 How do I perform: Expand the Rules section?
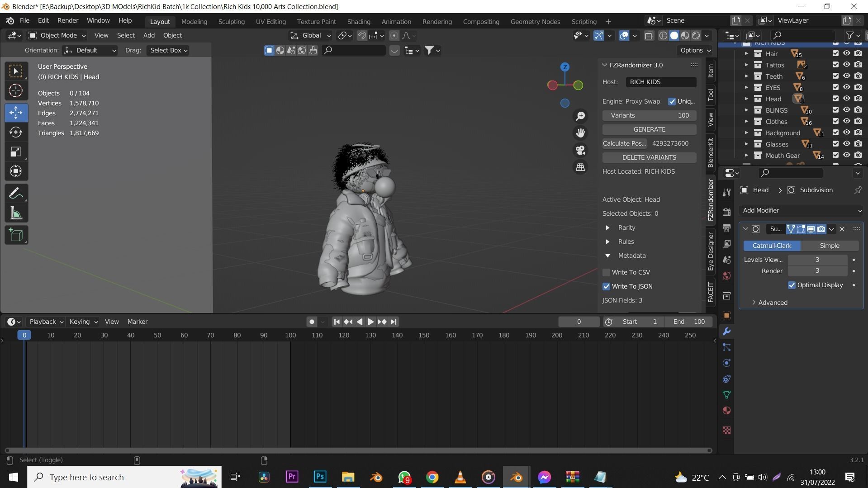(x=607, y=242)
